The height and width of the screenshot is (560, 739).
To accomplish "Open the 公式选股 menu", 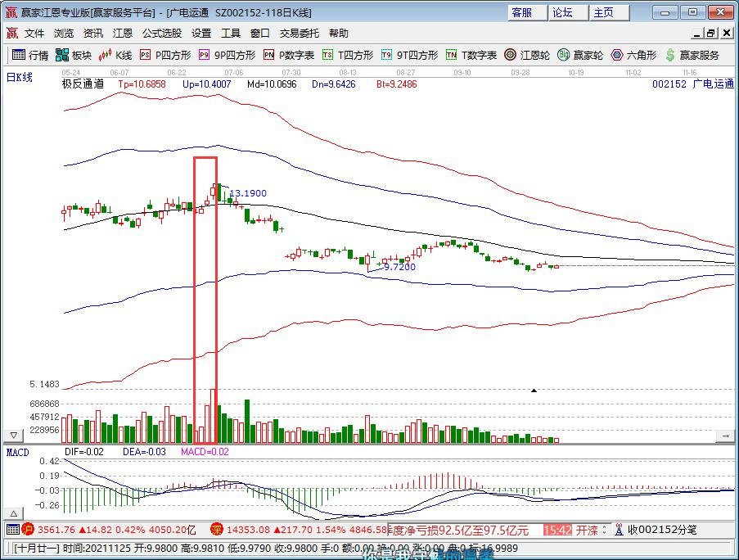I will coord(162,34).
